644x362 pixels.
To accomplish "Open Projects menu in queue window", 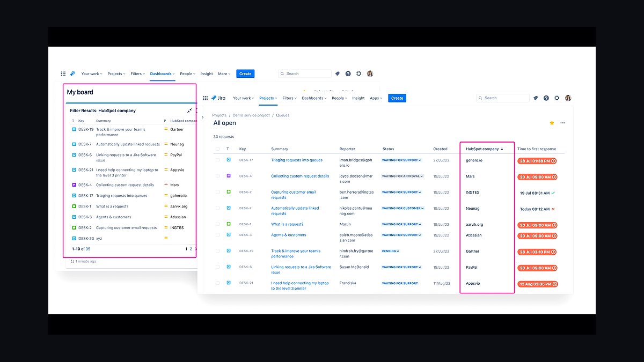I will (x=268, y=98).
